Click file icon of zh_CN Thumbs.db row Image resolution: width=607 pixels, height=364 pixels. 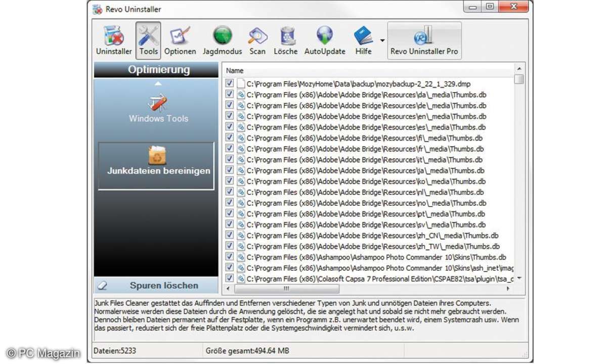(241, 236)
